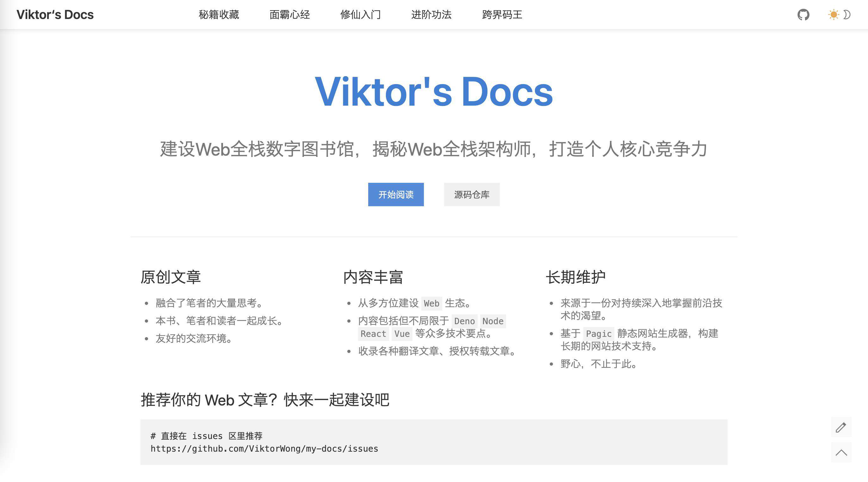
Task: Click the 源码仓库 button
Action: [472, 194]
